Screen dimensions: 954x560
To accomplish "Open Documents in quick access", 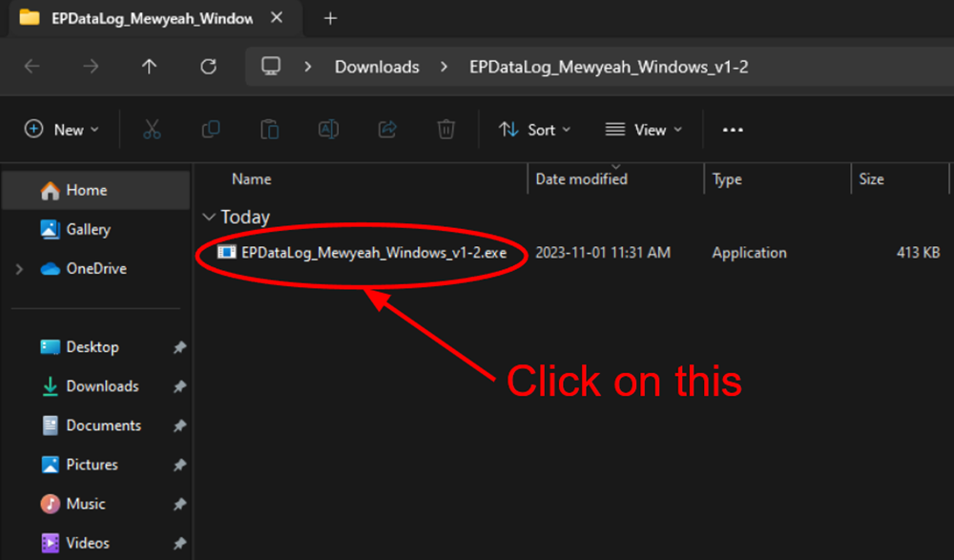I will tap(103, 425).
